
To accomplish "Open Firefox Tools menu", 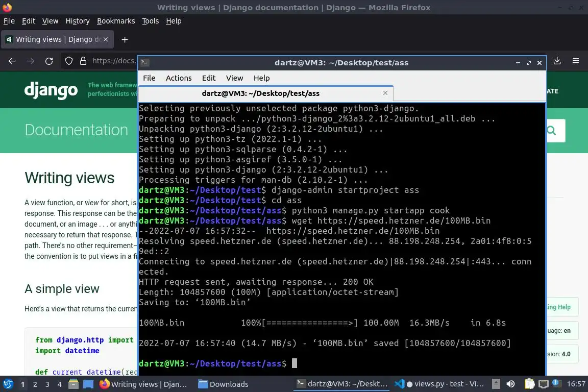I will pyautogui.click(x=151, y=21).
